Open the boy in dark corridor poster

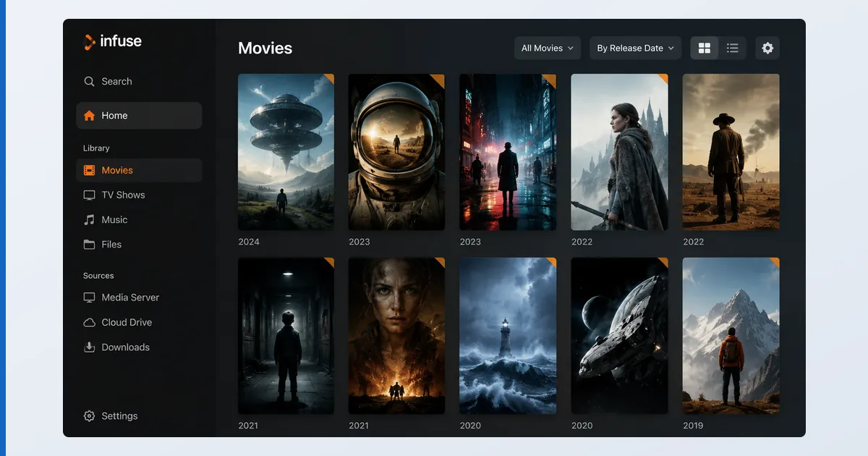(286, 336)
